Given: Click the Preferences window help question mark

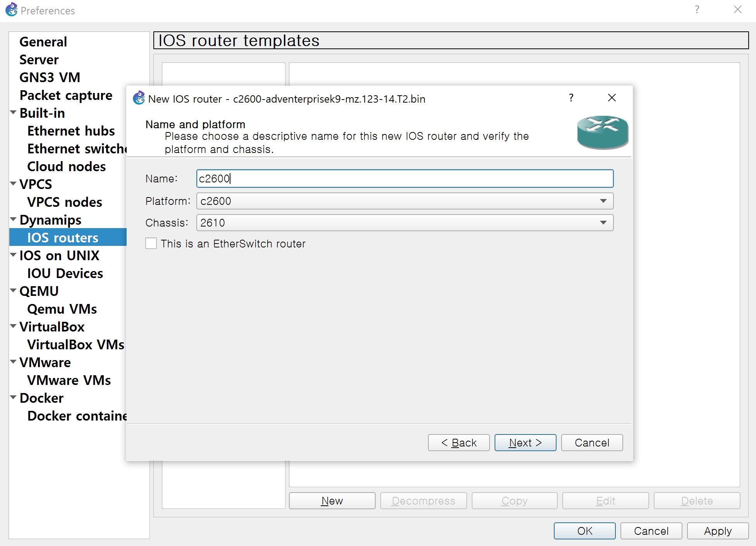Looking at the screenshot, I should (x=697, y=10).
